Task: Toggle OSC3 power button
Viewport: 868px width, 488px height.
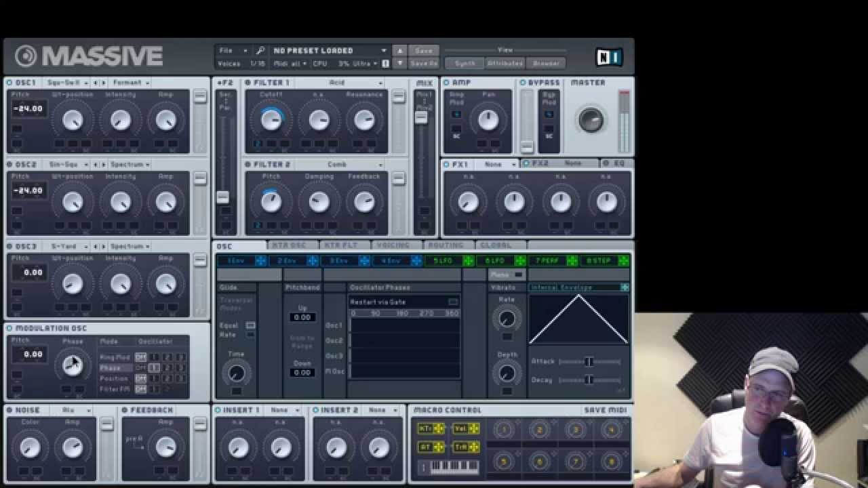Action: click(x=10, y=247)
